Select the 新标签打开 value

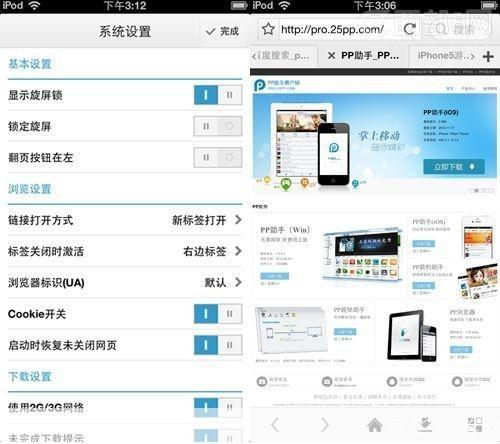click(x=199, y=220)
